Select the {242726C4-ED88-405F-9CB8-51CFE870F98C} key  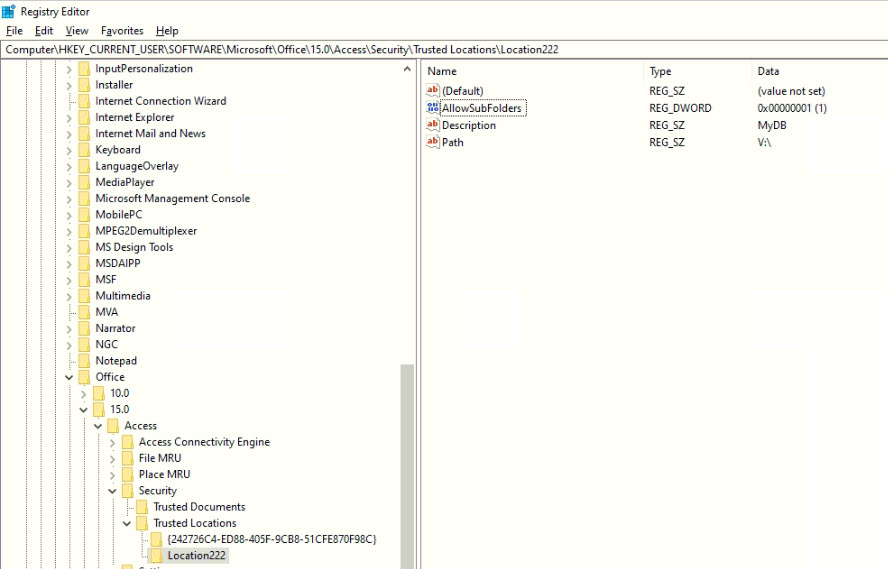pos(272,539)
